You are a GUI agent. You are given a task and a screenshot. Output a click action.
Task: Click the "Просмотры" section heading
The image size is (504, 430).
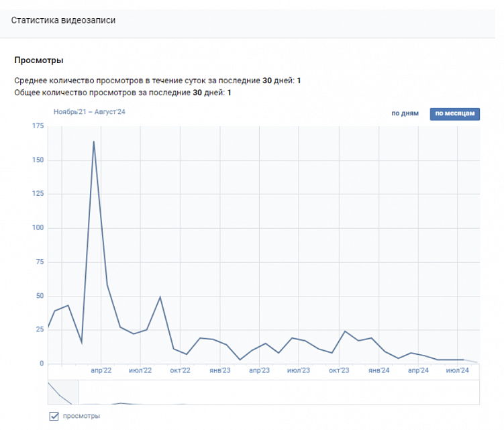coord(39,60)
